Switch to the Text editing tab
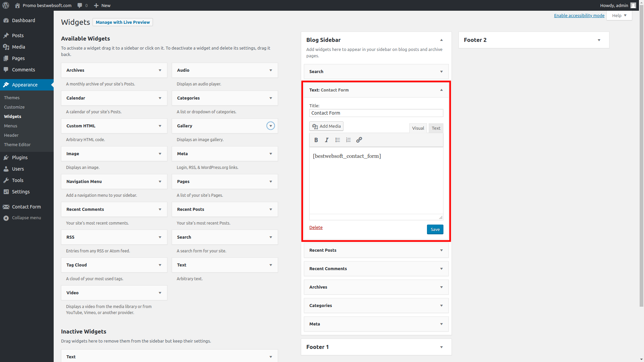Screen dimensions: 644x362 click(436, 128)
